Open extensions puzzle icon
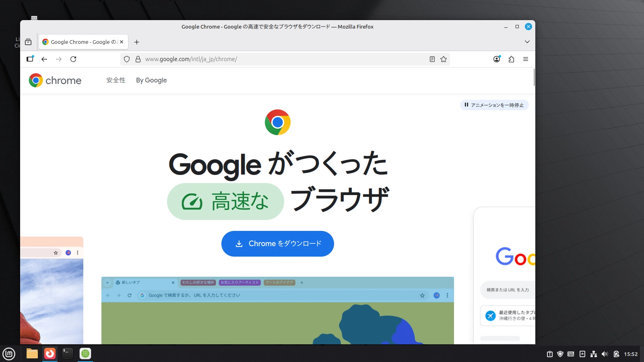The height and width of the screenshot is (362, 644). (x=512, y=59)
